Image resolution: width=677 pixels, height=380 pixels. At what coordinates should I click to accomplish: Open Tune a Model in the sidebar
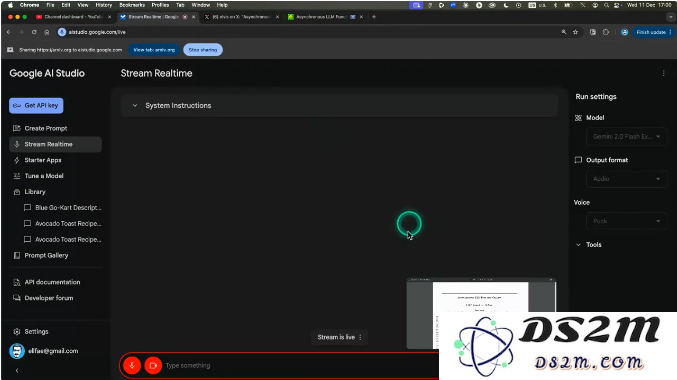(x=55, y=176)
